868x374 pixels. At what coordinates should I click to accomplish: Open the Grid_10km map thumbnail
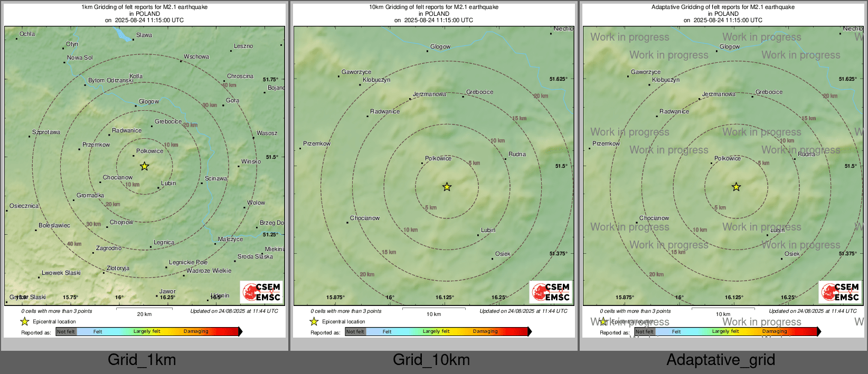(x=434, y=170)
